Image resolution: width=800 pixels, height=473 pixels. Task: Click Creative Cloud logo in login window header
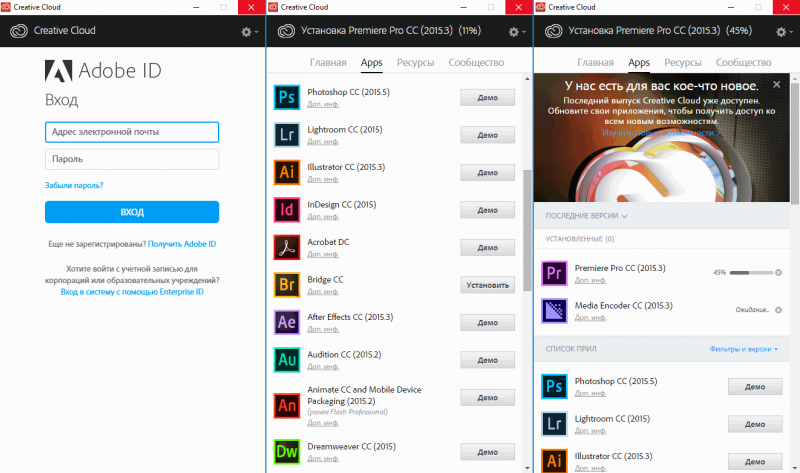[19, 31]
